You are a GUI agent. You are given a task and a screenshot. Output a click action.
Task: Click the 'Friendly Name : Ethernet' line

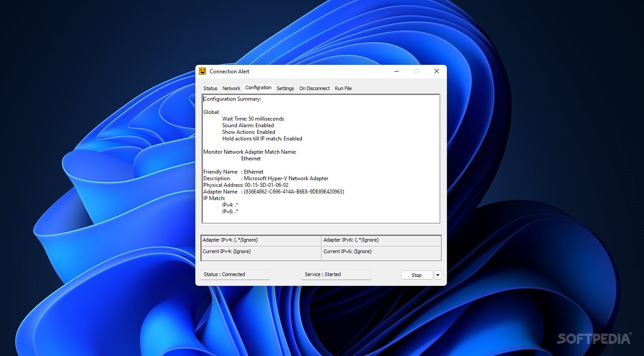pos(233,172)
